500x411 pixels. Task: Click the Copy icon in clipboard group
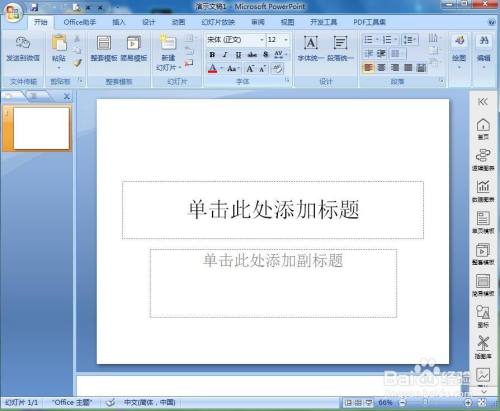pyautogui.click(x=77, y=51)
